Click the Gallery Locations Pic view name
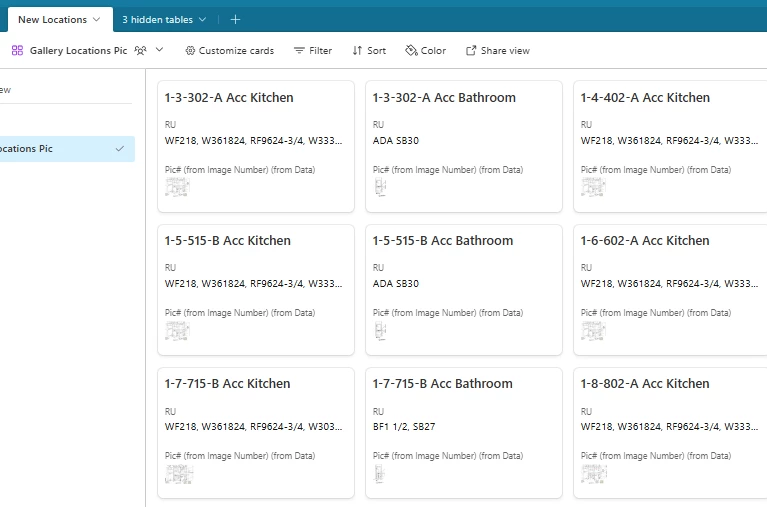 click(x=78, y=50)
